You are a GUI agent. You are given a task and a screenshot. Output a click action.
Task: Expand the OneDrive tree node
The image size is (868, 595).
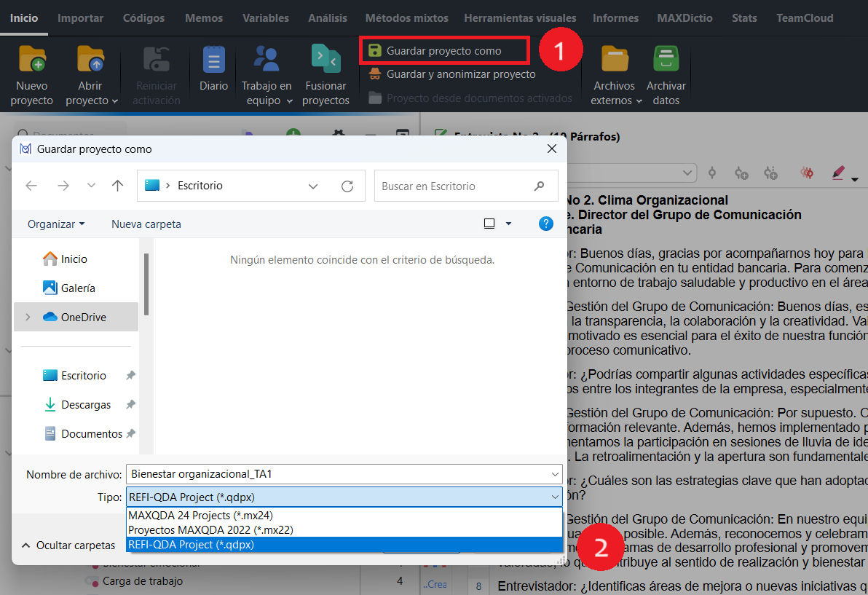(x=28, y=317)
